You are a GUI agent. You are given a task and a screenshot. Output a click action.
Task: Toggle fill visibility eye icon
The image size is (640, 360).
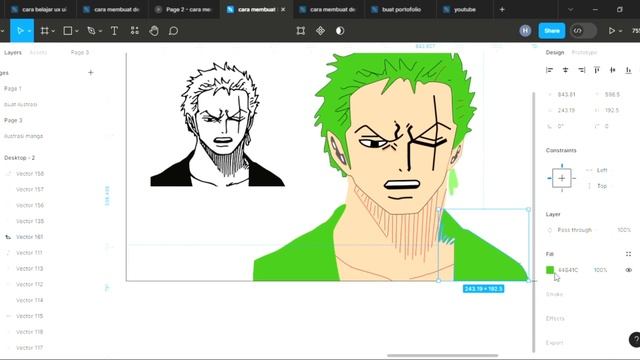[628, 270]
